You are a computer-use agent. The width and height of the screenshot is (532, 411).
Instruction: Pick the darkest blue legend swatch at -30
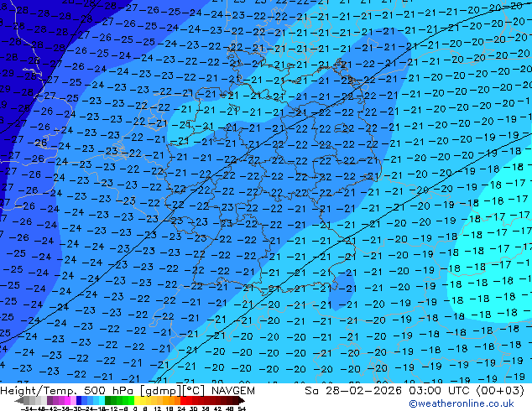[x=79, y=400]
